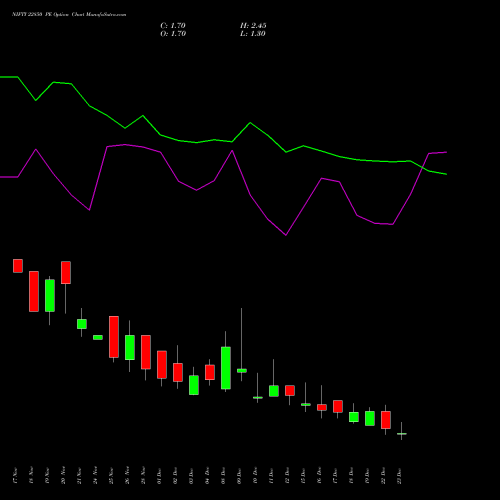Click the green candlestick above 03 Dec
Screen dimensions: 500x500
pyautogui.click(x=194, y=385)
